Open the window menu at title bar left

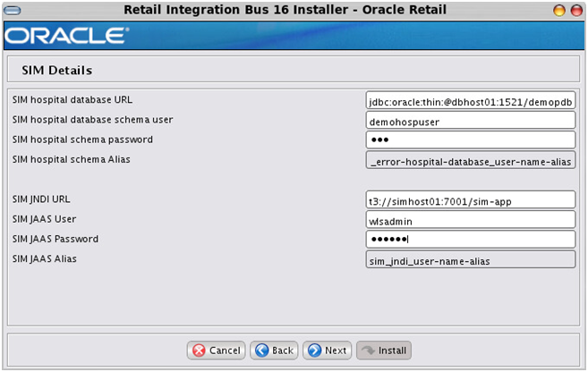[x=12, y=10]
